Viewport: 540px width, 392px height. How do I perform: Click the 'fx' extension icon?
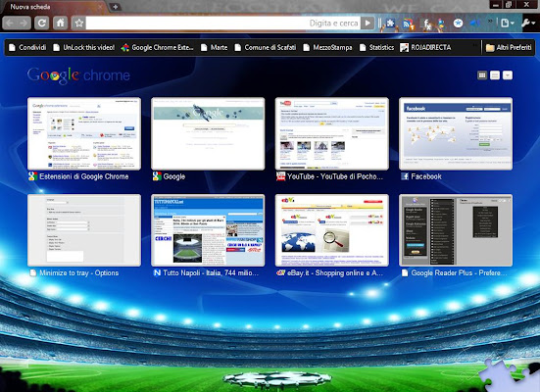pos(426,24)
